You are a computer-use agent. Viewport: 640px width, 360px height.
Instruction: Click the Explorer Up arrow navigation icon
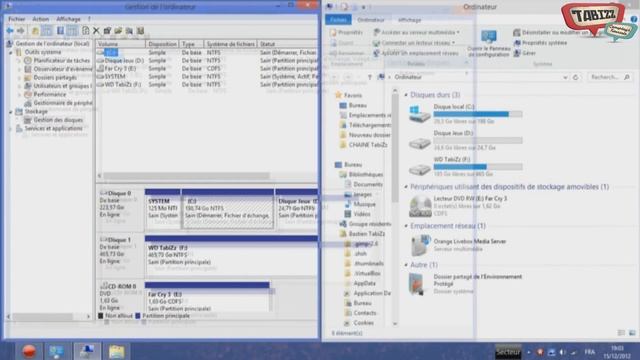tap(370, 77)
